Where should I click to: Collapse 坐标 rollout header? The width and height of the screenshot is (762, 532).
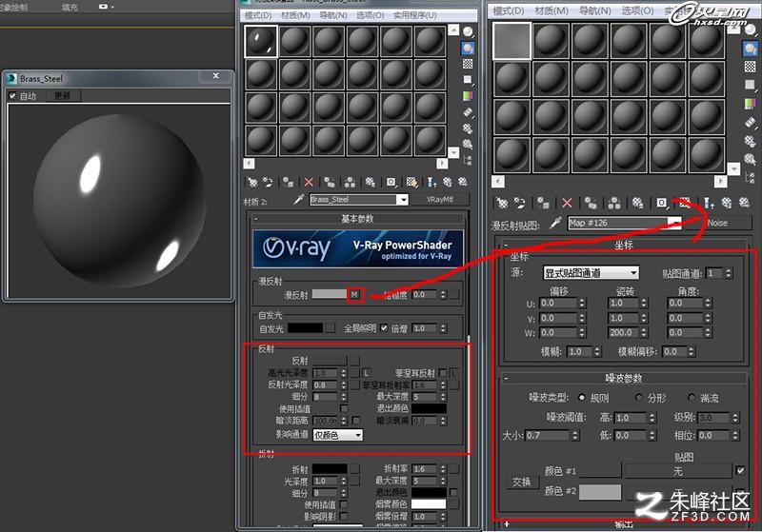624,246
